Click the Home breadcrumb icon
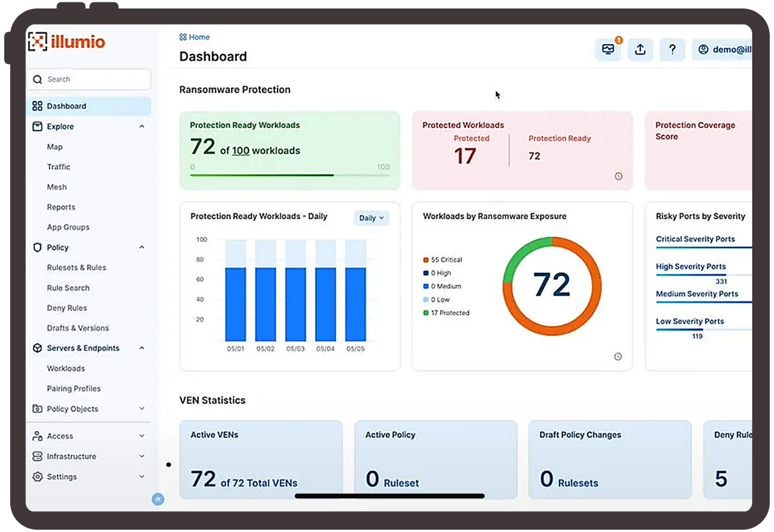 [183, 37]
